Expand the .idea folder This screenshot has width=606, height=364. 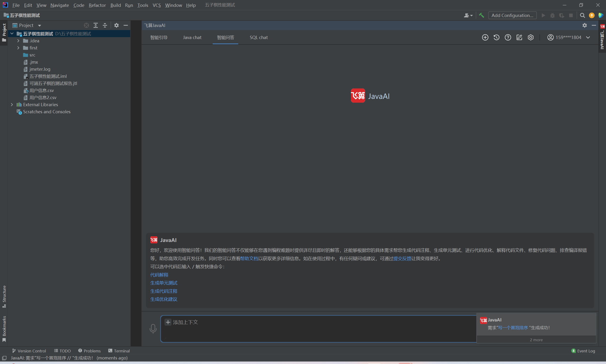point(18,41)
